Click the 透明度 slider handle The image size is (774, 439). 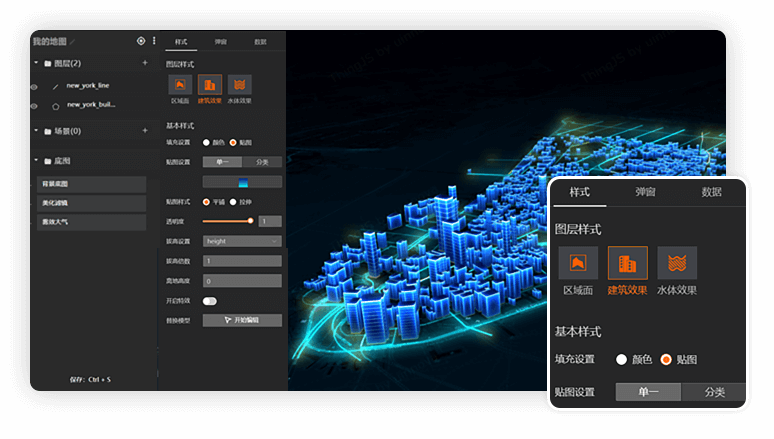[x=250, y=221]
